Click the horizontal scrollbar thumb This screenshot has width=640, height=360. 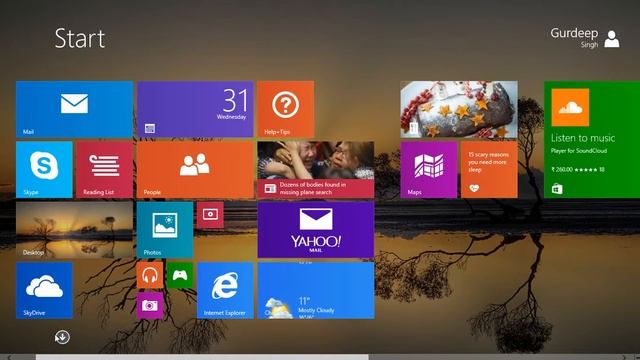202,357
